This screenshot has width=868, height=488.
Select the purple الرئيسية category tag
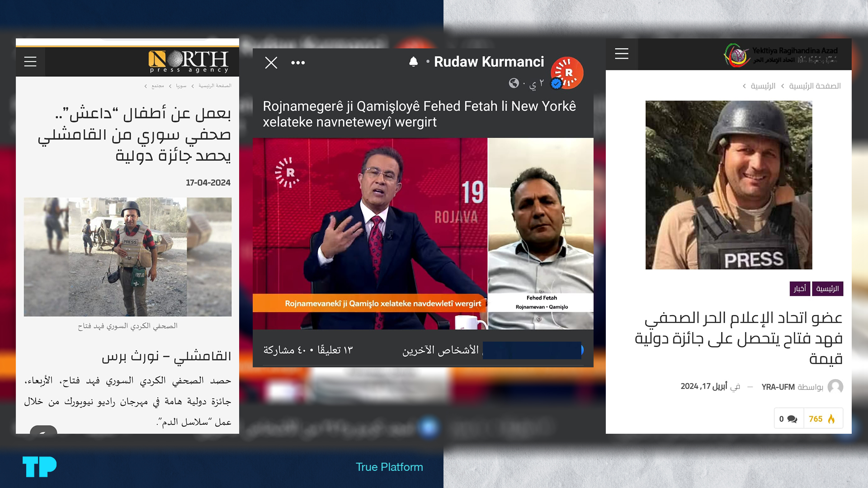pyautogui.click(x=827, y=289)
